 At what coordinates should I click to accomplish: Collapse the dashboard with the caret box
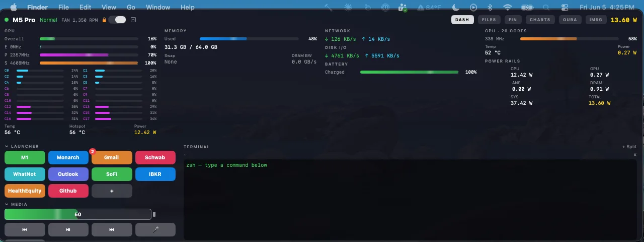click(x=133, y=20)
